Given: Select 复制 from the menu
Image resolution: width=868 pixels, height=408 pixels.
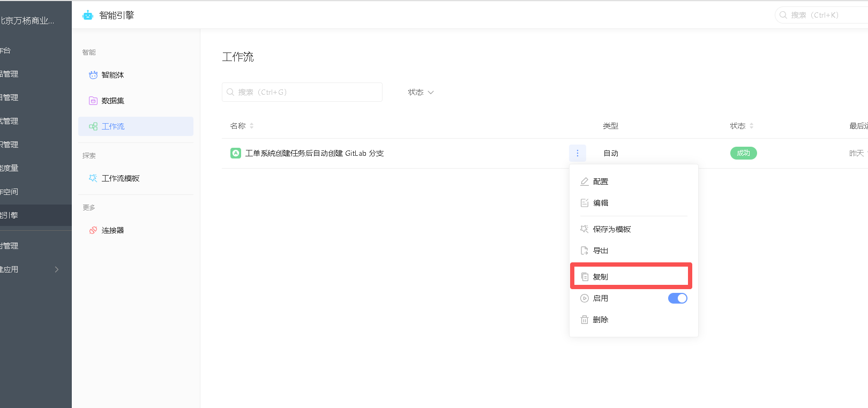Looking at the screenshot, I should click(x=634, y=277).
